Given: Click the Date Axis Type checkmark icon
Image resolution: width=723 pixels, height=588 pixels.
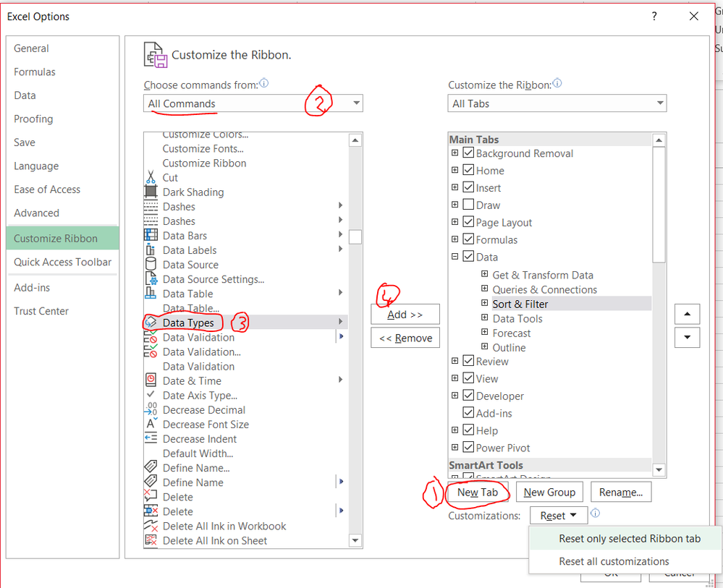Looking at the screenshot, I should (x=151, y=394).
